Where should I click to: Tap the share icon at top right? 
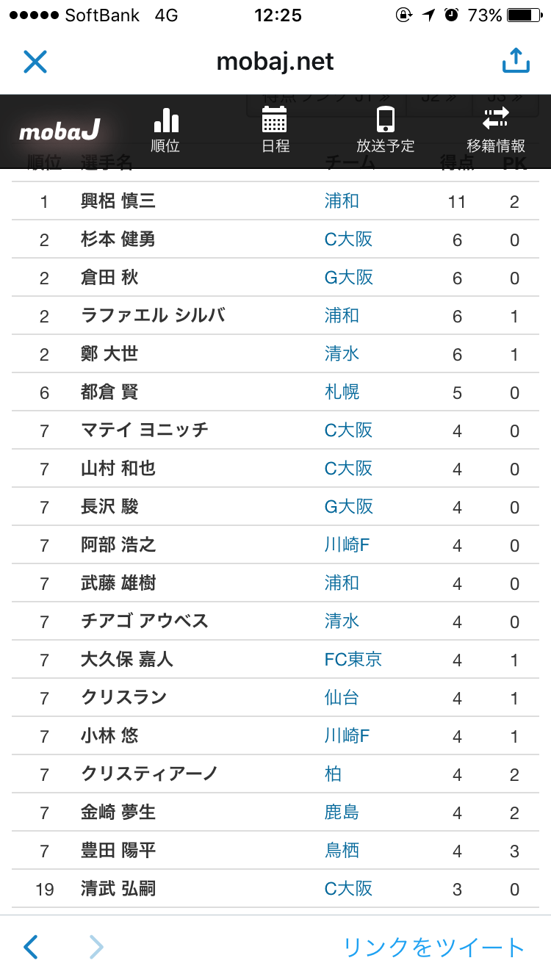516,60
